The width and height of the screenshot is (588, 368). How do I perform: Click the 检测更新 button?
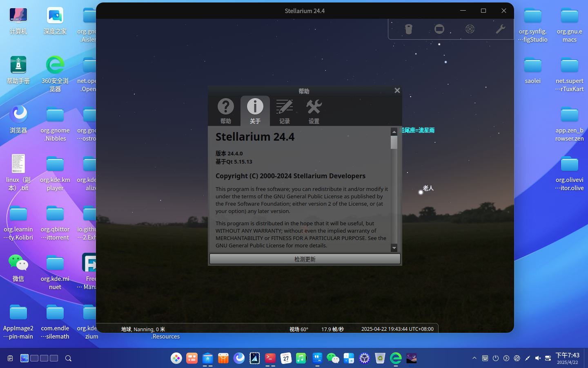(305, 259)
